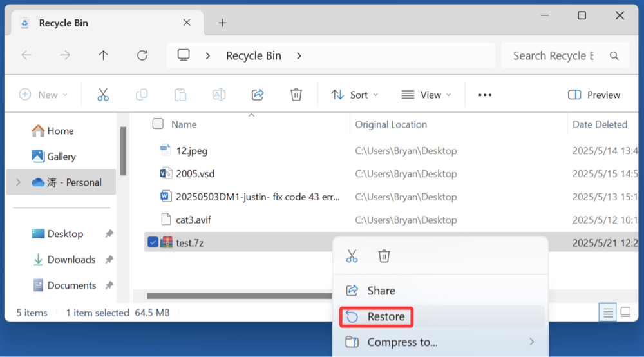This screenshot has width=644, height=357.
Task: Go up one level with the up arrow
Action: (104, 55)
